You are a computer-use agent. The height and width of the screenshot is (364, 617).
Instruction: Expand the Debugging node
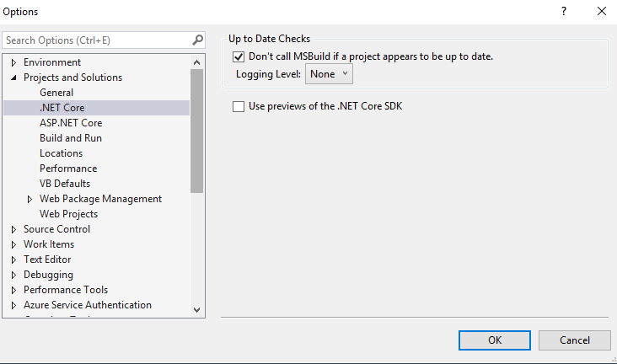[x=13, y=275]
